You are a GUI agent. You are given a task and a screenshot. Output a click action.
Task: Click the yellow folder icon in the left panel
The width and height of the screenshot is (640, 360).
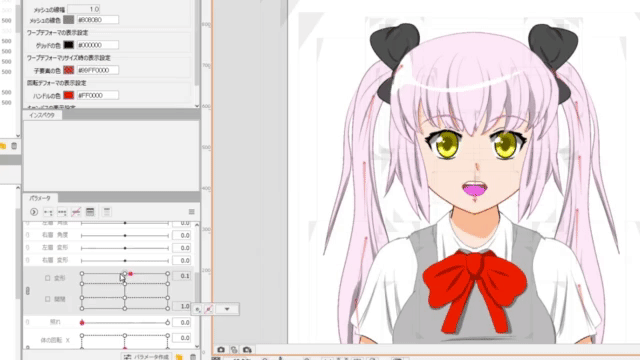tap(2, 146)
